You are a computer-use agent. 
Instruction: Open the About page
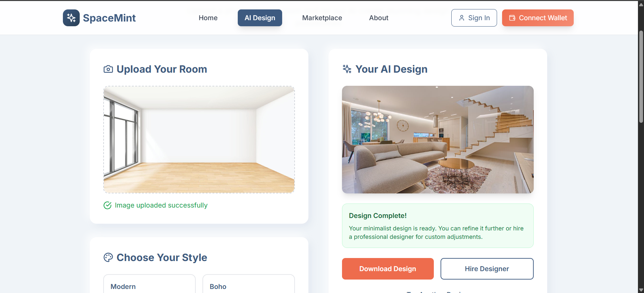coord(379,18)
